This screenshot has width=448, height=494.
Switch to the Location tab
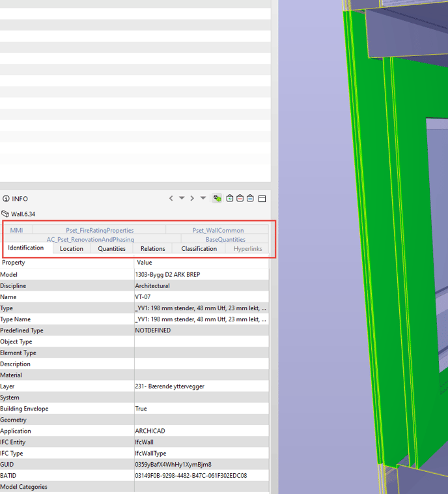pyautogui.click(x=72, y=248)
